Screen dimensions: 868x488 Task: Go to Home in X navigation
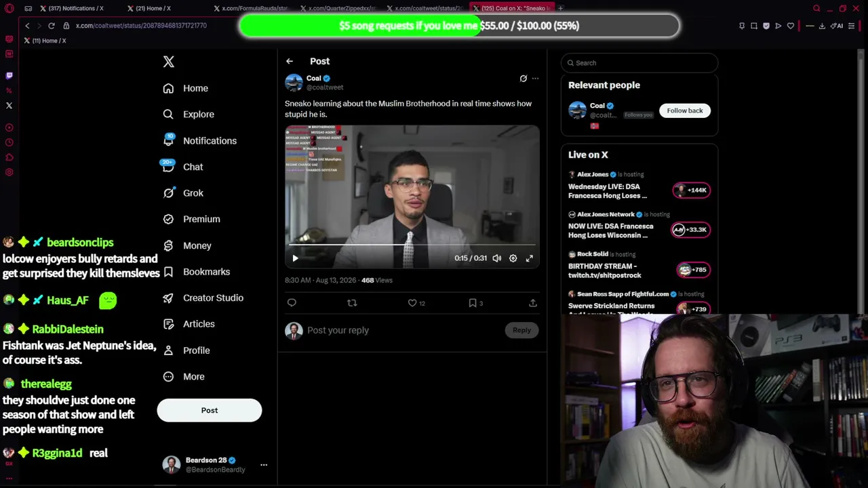click(x=186, y=88)
